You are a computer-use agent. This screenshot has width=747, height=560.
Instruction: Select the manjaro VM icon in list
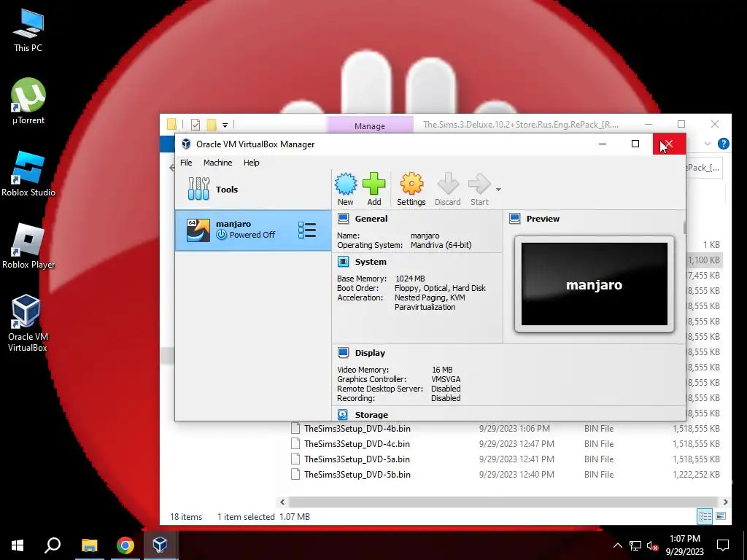tap(198, 230)
